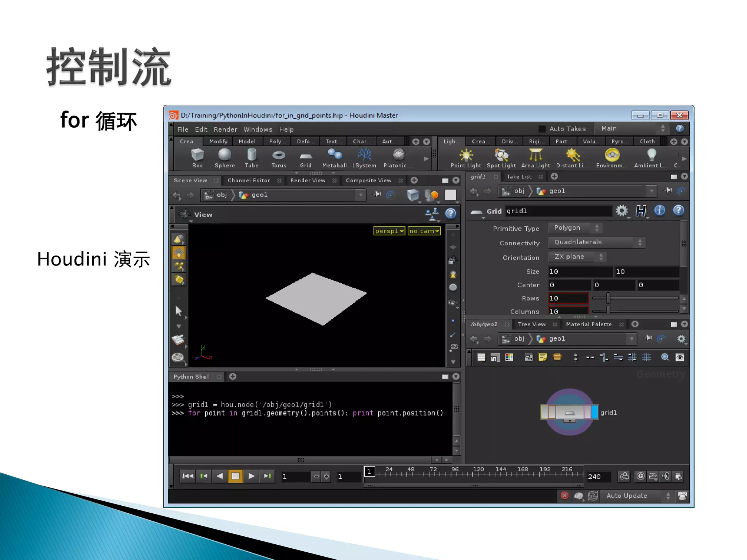Add an Area Light

(535, 158)
